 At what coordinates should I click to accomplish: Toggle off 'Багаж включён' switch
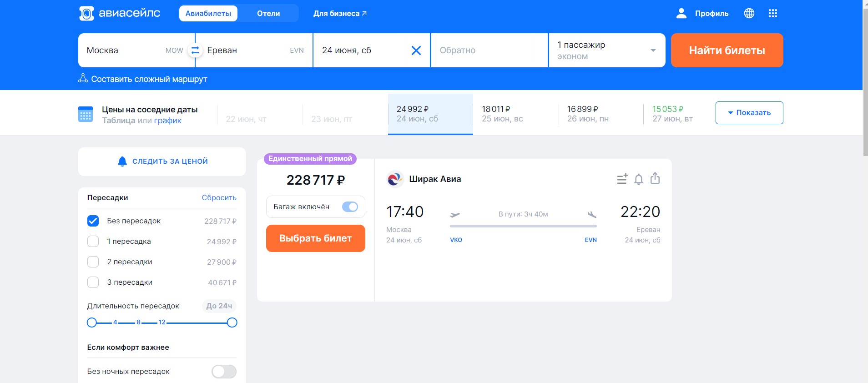tap(350, 207)
